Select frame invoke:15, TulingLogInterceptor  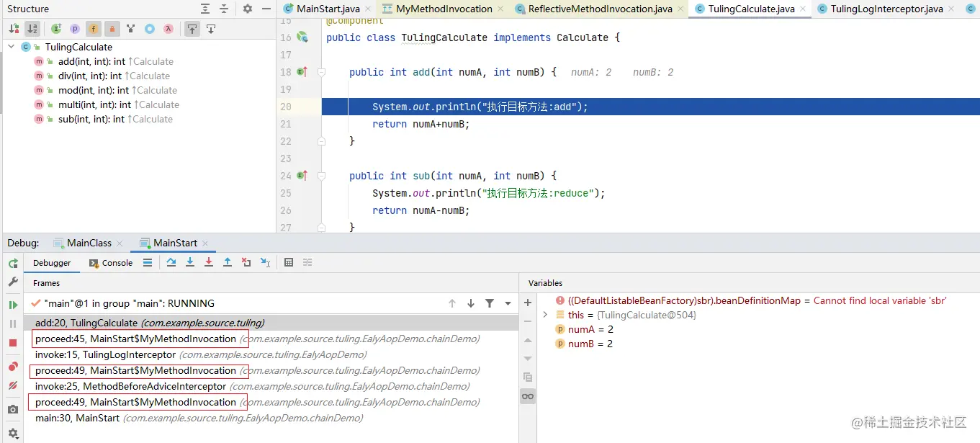pos(271,354)
